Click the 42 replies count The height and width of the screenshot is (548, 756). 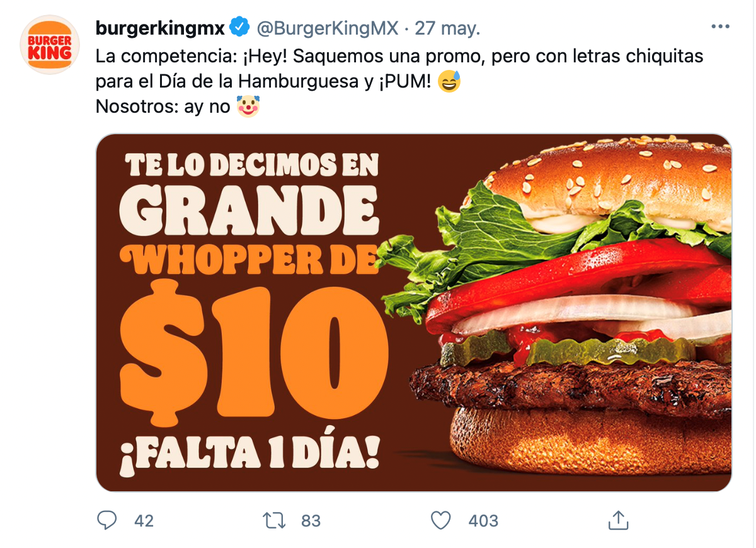click(x=144, y=521)
